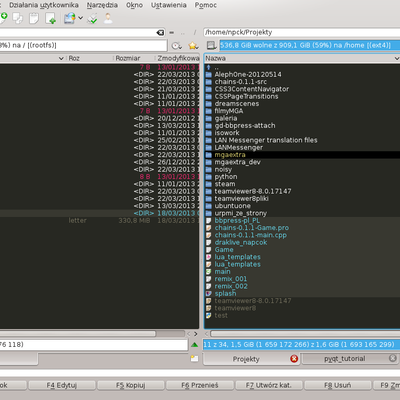Open the media/drive selector icon of the right panel

(x=211, y=45)
